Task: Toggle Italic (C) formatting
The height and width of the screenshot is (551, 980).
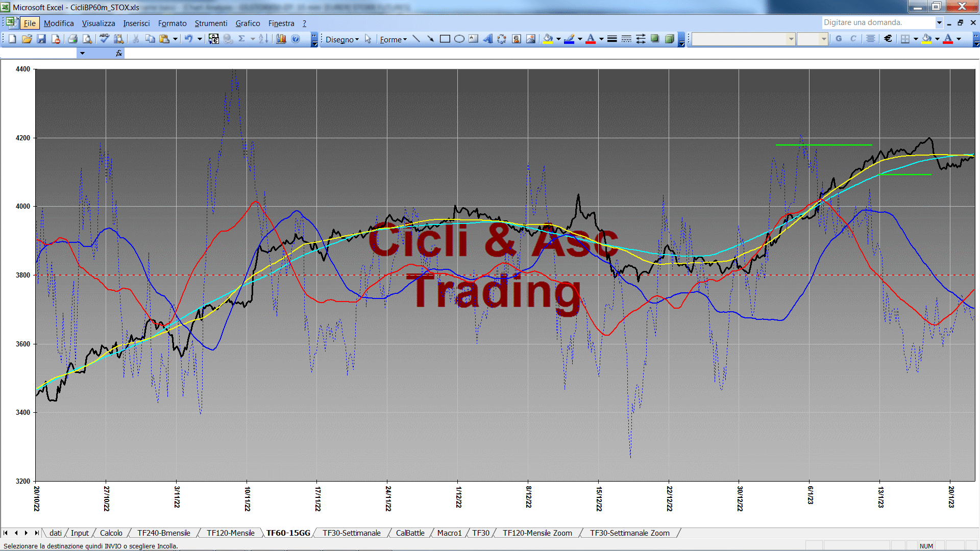Action: point(853,39)
